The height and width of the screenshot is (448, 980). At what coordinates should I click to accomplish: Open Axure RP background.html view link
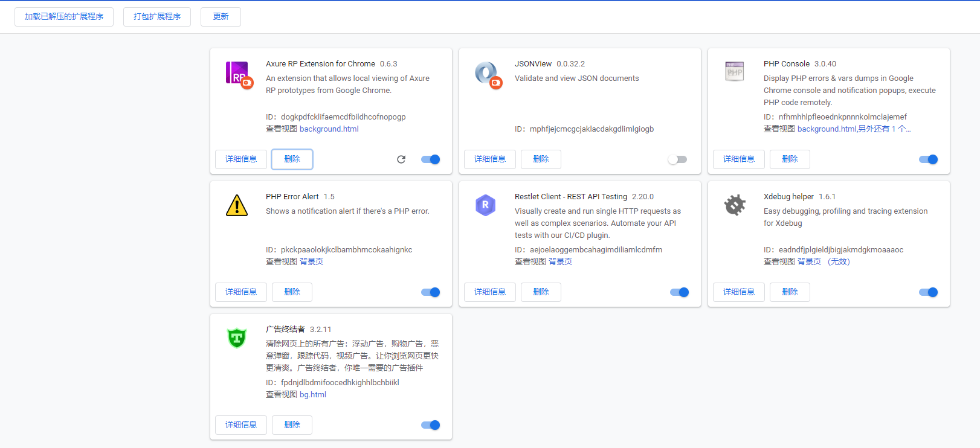(329, 129)
